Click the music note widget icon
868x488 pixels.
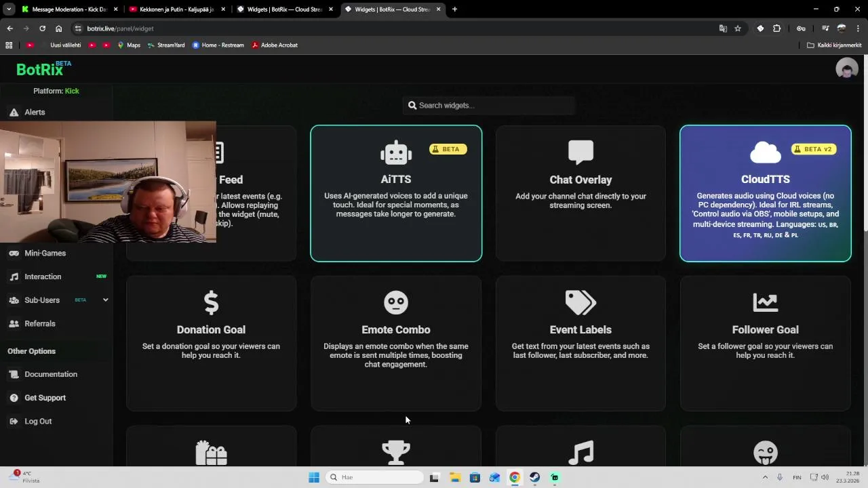coord(580,453)
